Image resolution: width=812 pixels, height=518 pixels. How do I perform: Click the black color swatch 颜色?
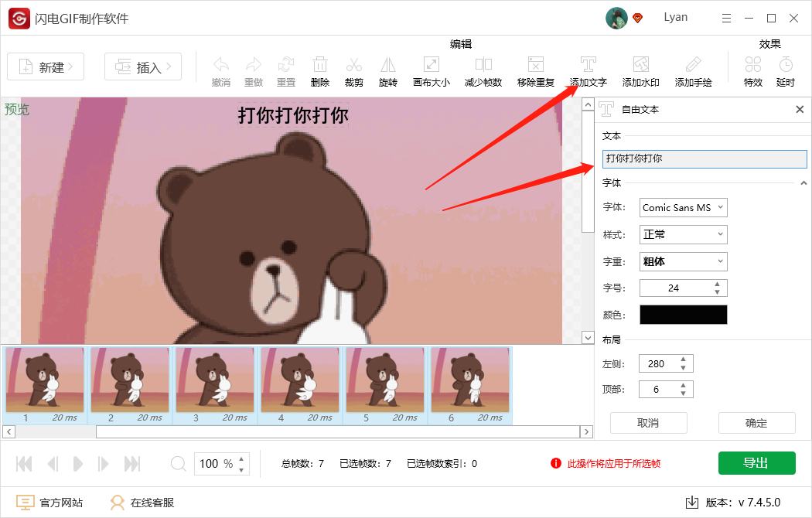coord(683,315)
